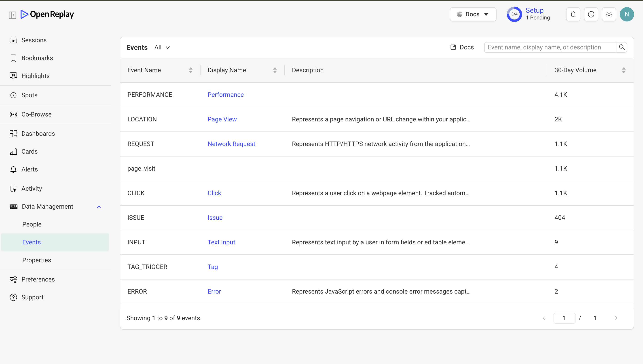Sort by Event Name column arrows
The width and height of the screenshot is (643, 364).
tap(191, 70)
